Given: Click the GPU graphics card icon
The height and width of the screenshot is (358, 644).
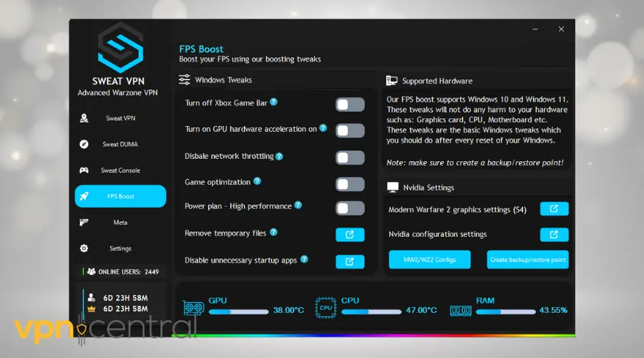Looking at the screenshot, I should [x=193, y=308].
